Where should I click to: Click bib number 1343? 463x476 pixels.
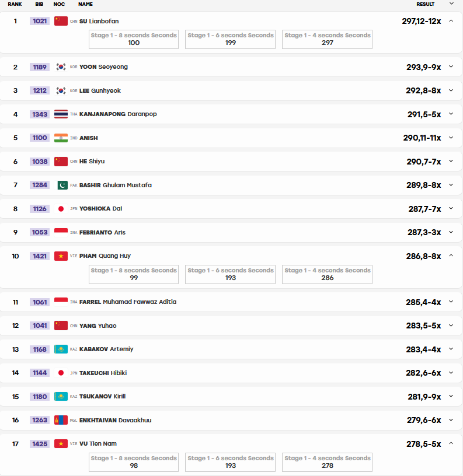coord(40,114)
